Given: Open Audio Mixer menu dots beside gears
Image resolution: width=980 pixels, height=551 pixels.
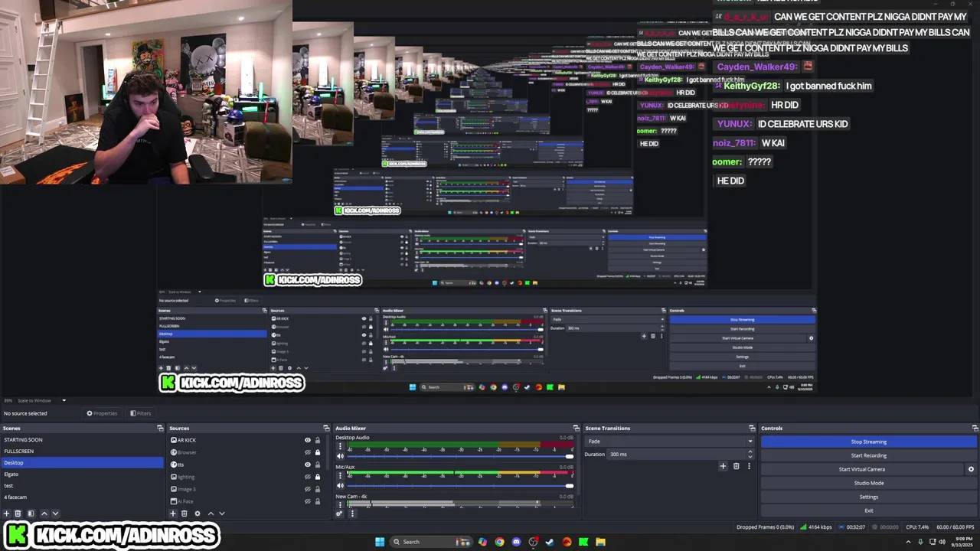Looking at the screenshot, I should click(x=352, y=514).
